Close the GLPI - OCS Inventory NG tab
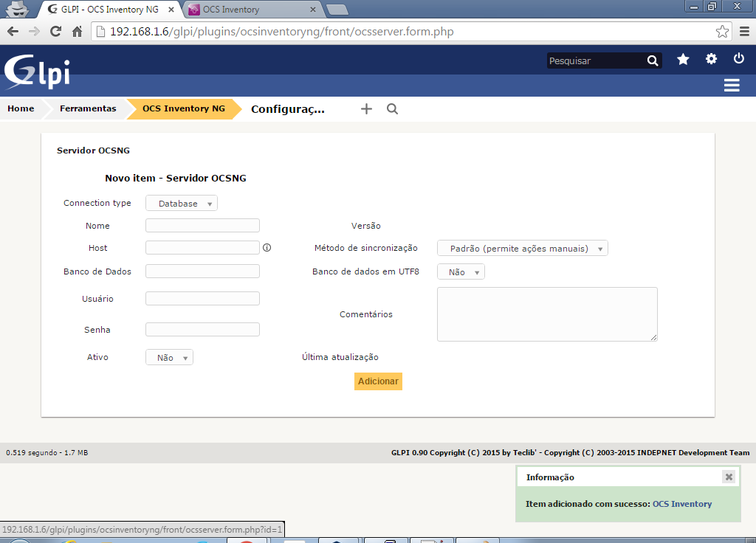The image size is (756, 543). [171, 10]
